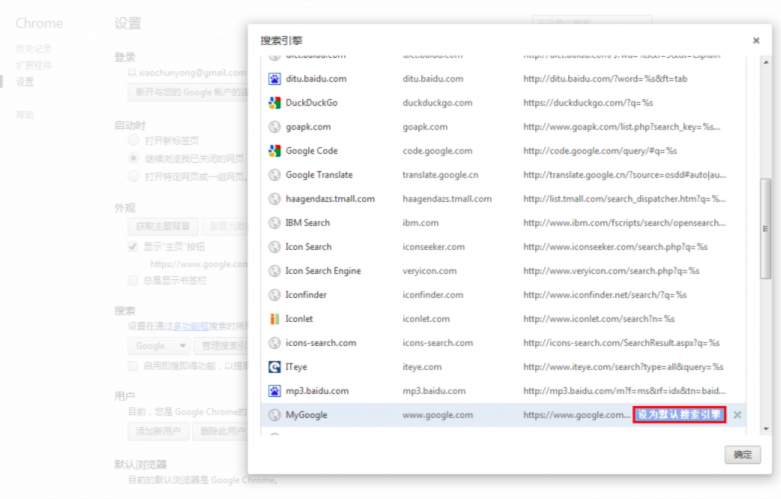
Task: Select the ITeye name cell
Action: [x=296, y=367]
